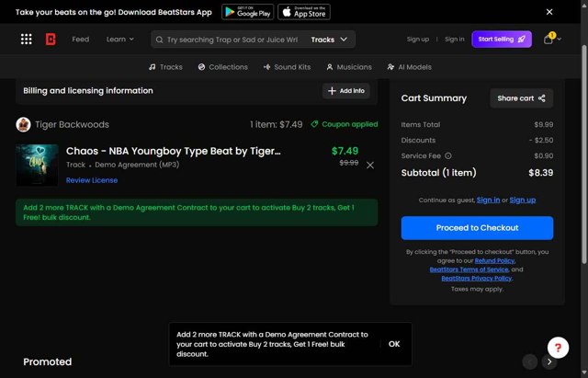Open the red question mark help bubble
The height and width of the screenshot is (378, 588).
coord(558,348)
